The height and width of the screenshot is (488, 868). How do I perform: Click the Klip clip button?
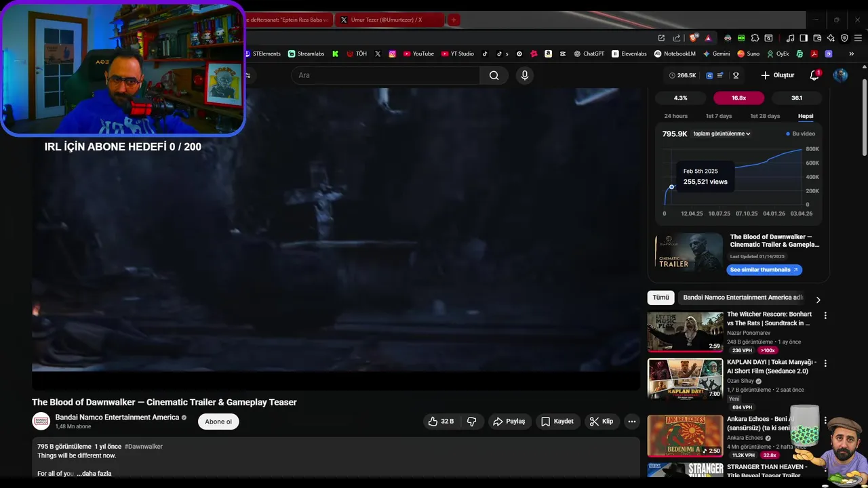[601, 422]
